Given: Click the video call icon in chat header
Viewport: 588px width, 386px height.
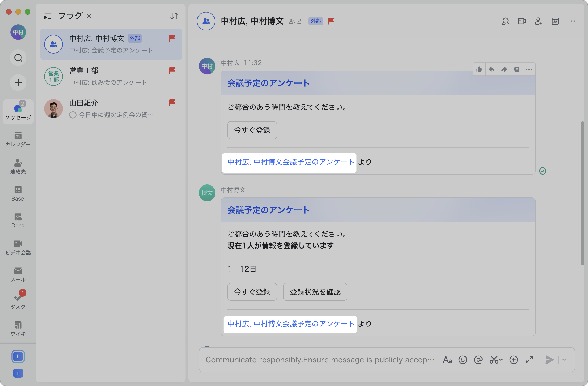Looking at the screenshot, I should click(522, 21).
